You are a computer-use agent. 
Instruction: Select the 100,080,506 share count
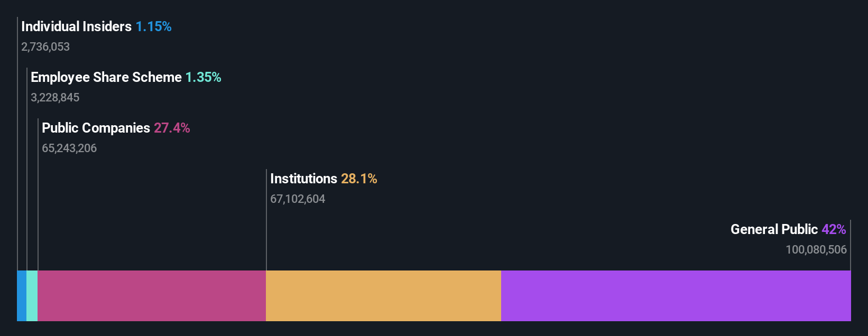816,250
